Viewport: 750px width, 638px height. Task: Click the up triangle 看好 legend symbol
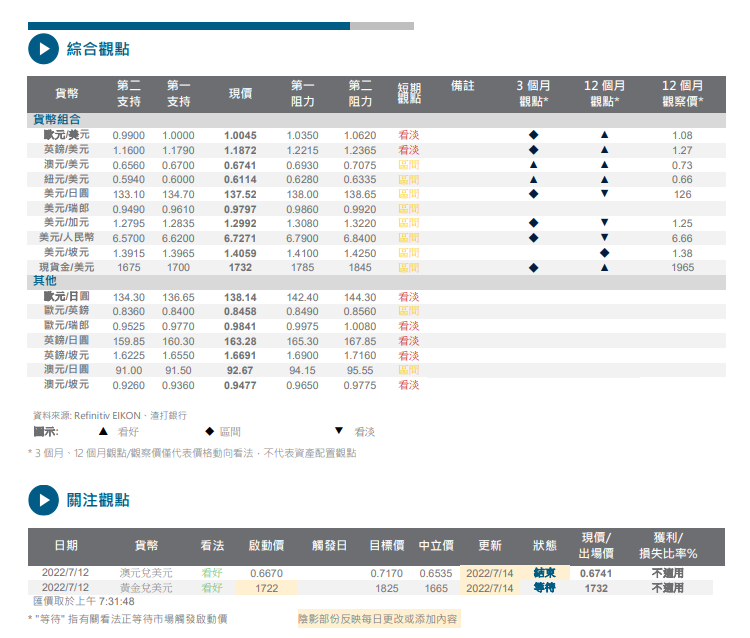pyautogui.click(x=103, y=432)
